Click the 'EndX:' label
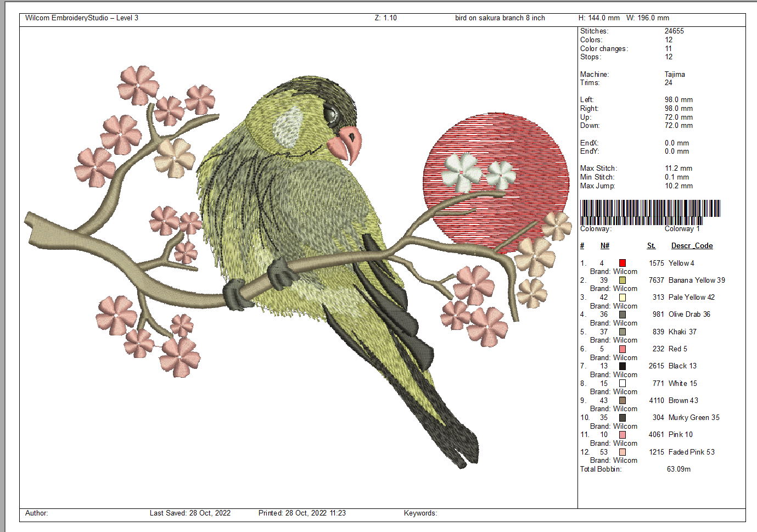 [x=589, y=143]
